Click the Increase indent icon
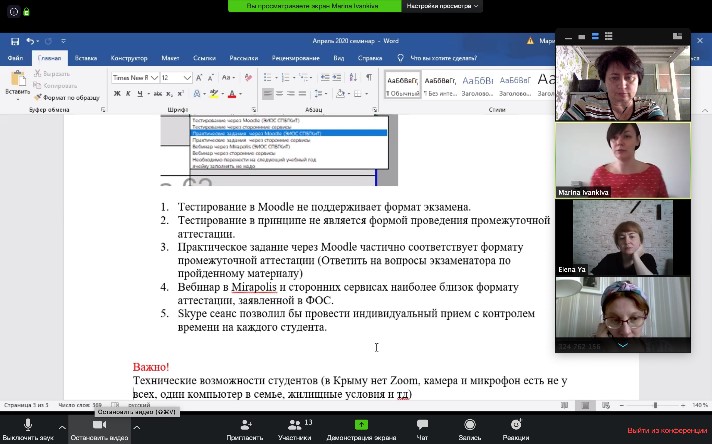 pyautogui.click(x=336, y=78)
